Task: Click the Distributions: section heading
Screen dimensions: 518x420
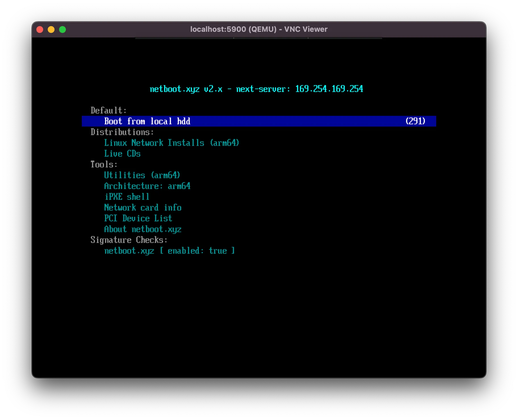Action: (x=122, y=132)
